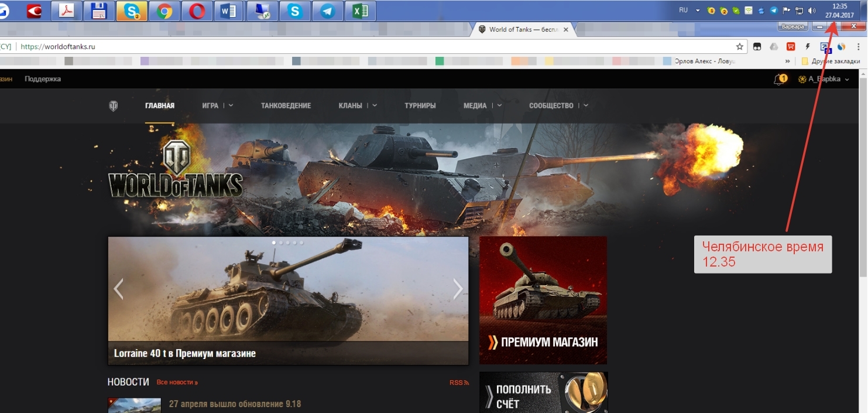Show previous carousel slide arrow
868x413 pixels.
coord(118,288)
